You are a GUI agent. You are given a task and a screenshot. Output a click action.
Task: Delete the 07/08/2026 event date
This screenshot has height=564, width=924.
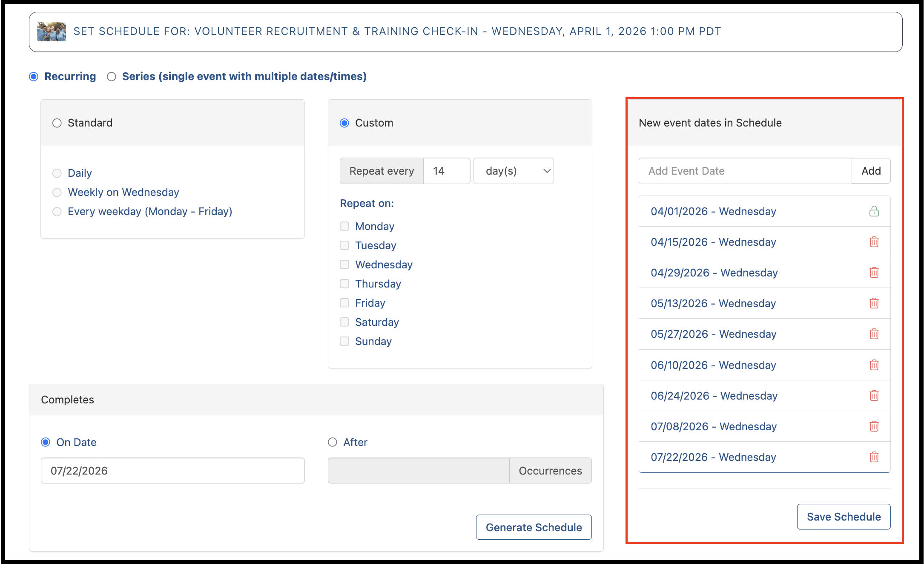874,426
